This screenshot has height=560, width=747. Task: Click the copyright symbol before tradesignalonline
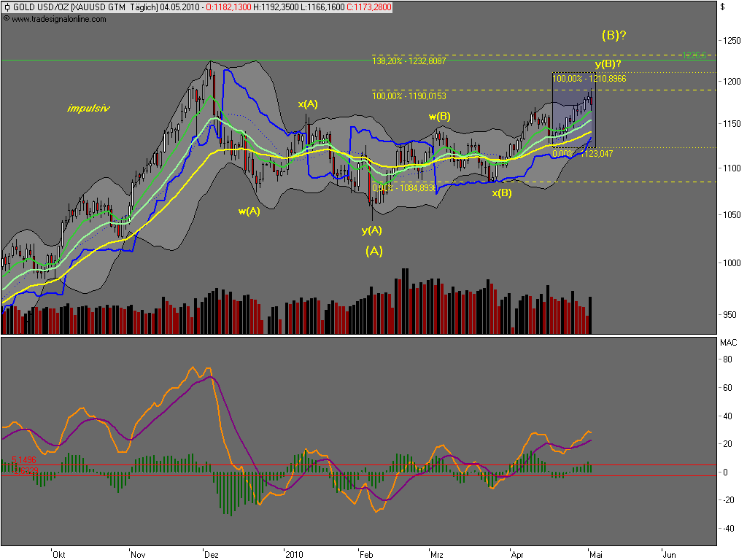[6, 18]
